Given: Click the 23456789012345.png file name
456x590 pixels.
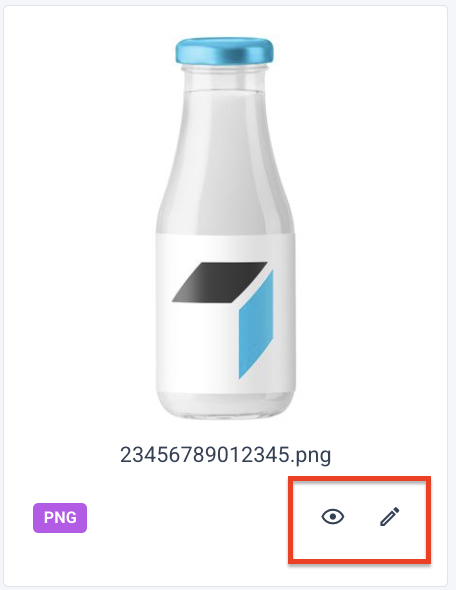Looking at the screenshot, I should tap(225, 455).
